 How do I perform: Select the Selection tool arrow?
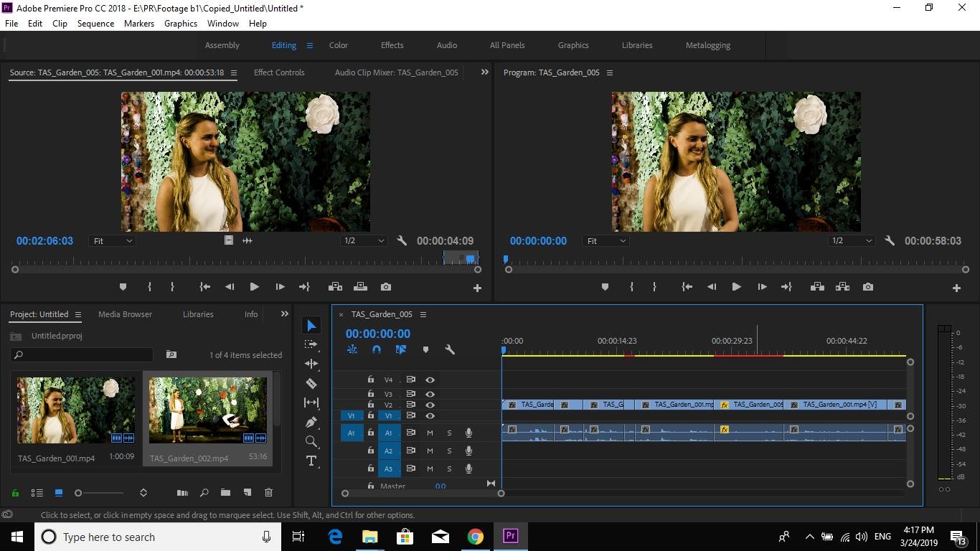(x=311, y=326)
